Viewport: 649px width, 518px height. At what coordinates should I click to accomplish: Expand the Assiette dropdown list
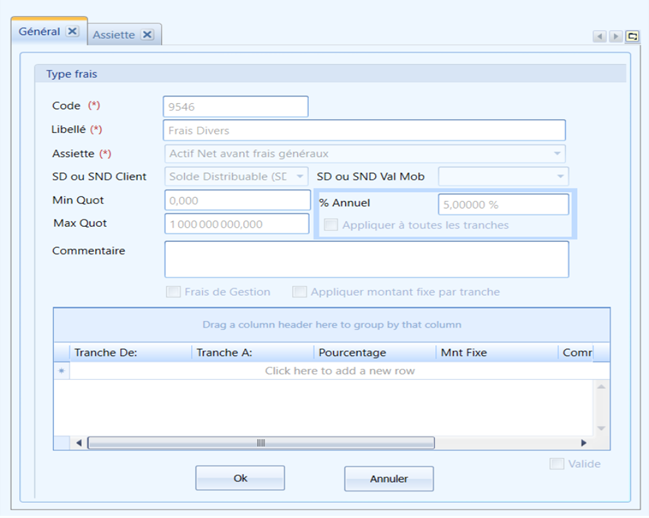557,153
